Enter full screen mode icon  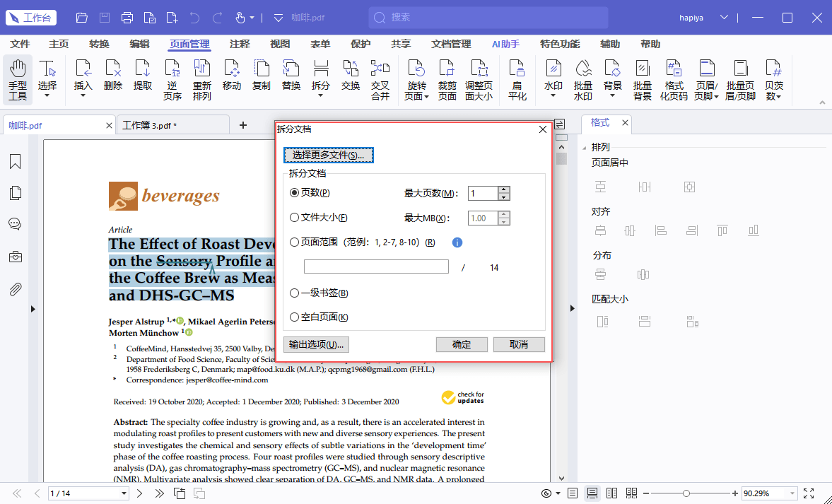tap(809, 493)
